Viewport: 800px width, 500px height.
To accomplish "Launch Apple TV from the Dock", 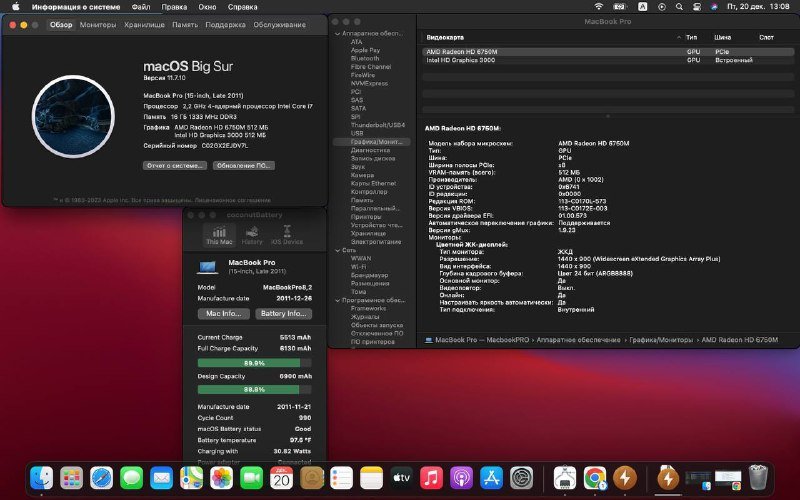I will pos(402,478).
